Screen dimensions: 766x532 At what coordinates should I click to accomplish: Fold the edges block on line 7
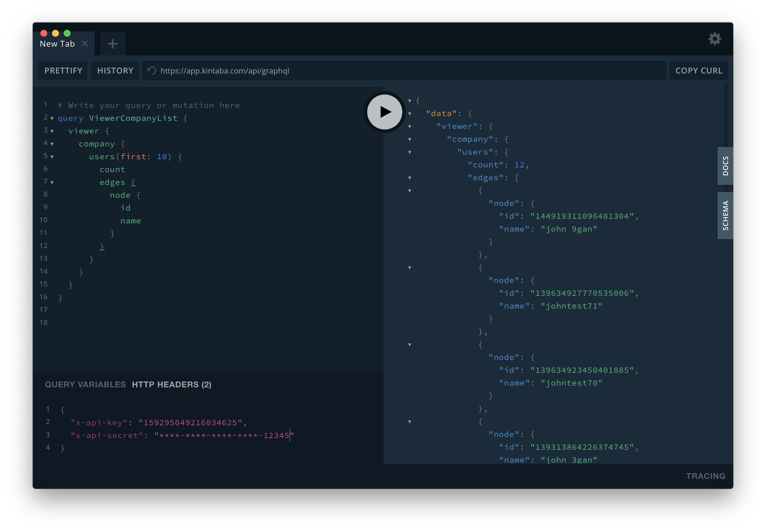pyautogui.click(x=52, y=183)
